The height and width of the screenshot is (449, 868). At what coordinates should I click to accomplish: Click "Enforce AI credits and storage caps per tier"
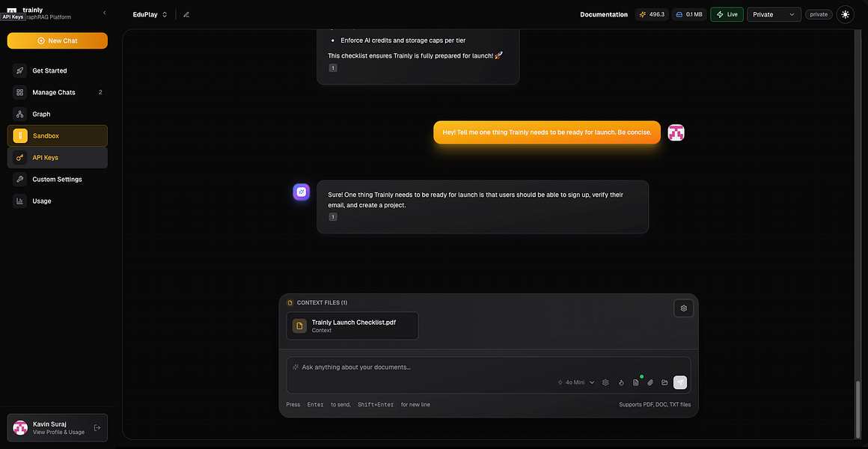point(403,40)
